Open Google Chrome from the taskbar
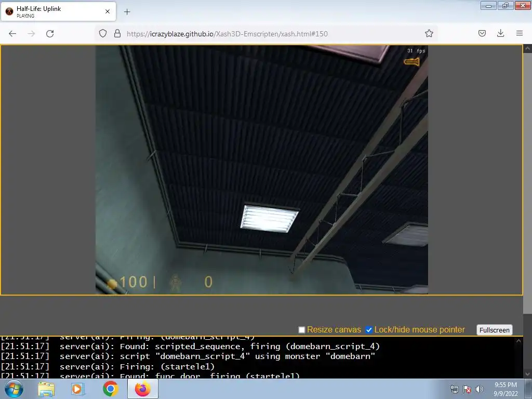This screenshot has height=399, width=532. (x=110, y=389)
